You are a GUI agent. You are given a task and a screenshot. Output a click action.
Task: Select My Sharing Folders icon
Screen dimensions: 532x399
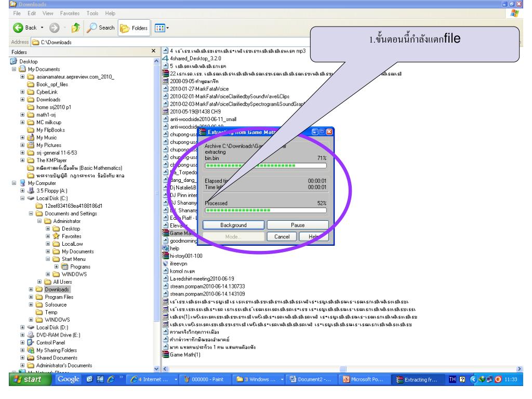[x=31, y=350]
